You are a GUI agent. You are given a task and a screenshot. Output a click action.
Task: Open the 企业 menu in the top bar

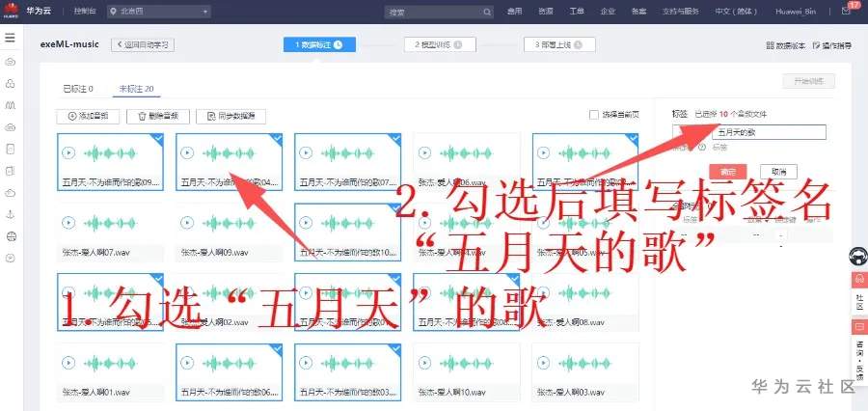pyautogui.click(x=608, y=12)
